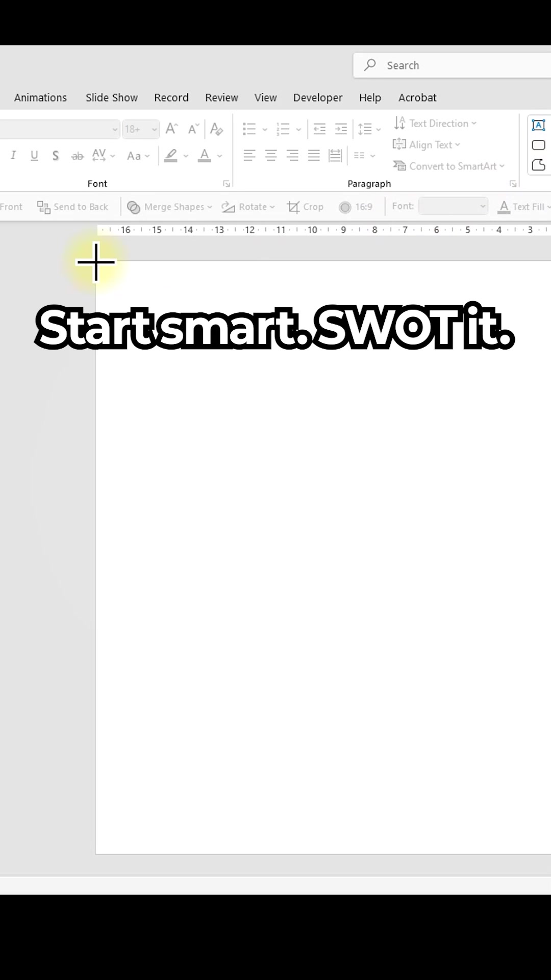Image resolution: width=551 pixels, height=980 pixels.
Task: Click the add or remove columns icon
Action: 359,155
